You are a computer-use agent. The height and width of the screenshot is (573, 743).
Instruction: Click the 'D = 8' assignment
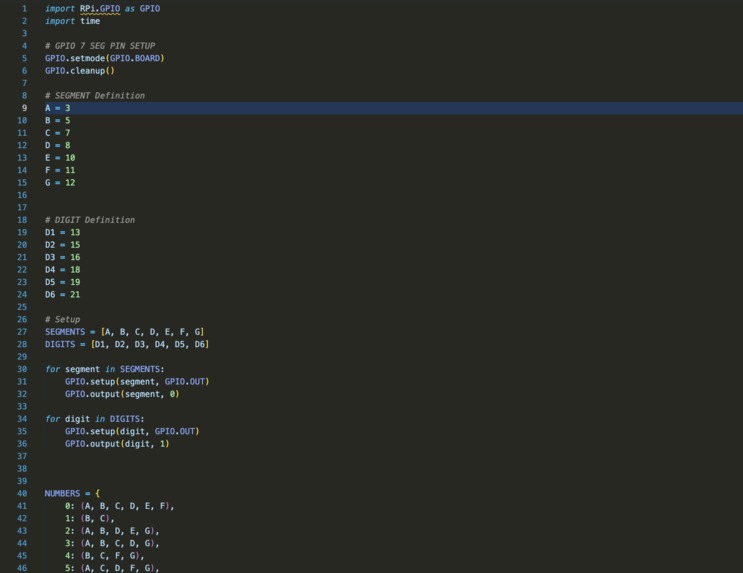57,145
